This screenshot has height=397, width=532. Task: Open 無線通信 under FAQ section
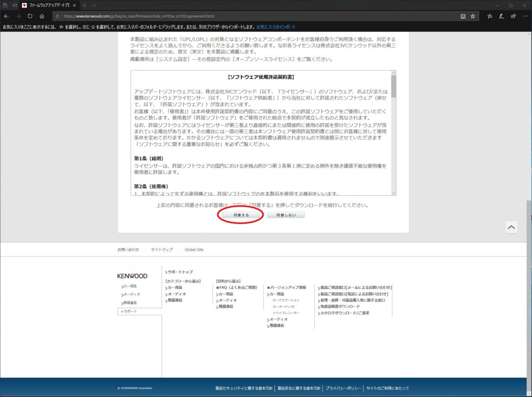pos(224,307)
